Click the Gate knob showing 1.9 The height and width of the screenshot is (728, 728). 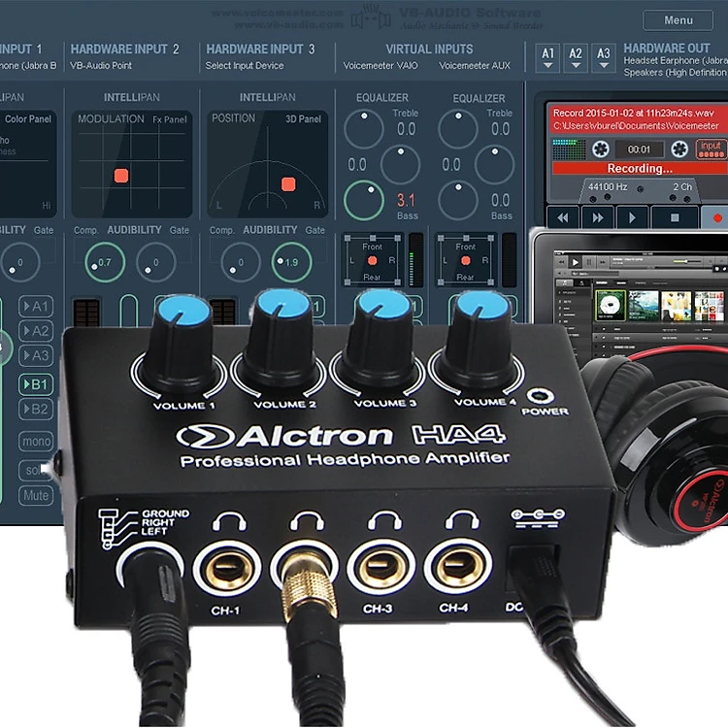[291, 262]
